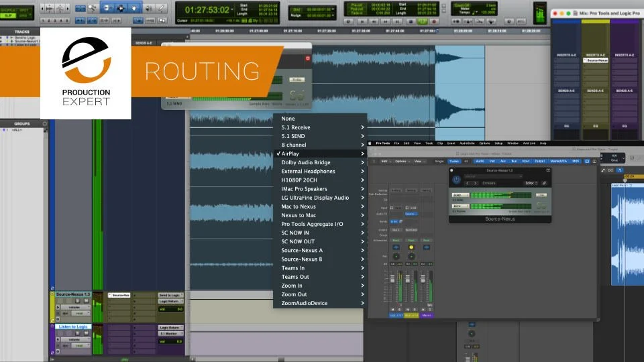Screen dimensions: 644x362
Task: Open the AudioSuite menu in menu bar
Action: (x=467, y=143)
